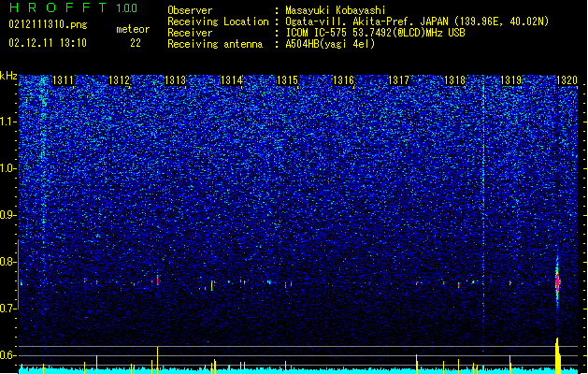Viewport: 588px width, 374px height.
Task: Click the HROFFT program title
Action: point(58,7)
